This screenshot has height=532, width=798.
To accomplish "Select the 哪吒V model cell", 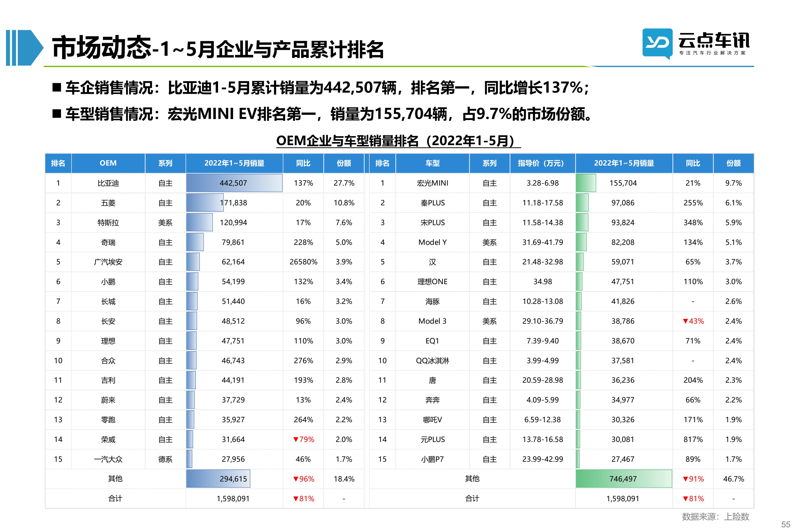I will [432, 420].
